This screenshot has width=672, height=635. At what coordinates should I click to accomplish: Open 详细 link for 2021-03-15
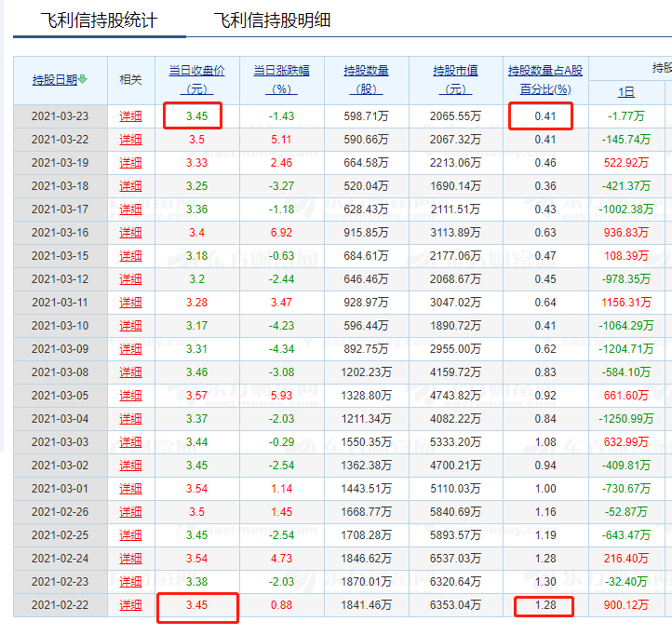click(x=130, y=256)
